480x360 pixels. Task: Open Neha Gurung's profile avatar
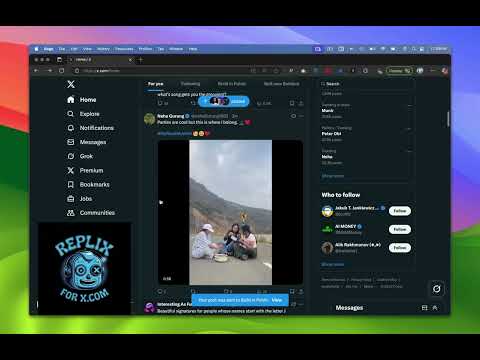pyautogui.click(x=149, y=119)
